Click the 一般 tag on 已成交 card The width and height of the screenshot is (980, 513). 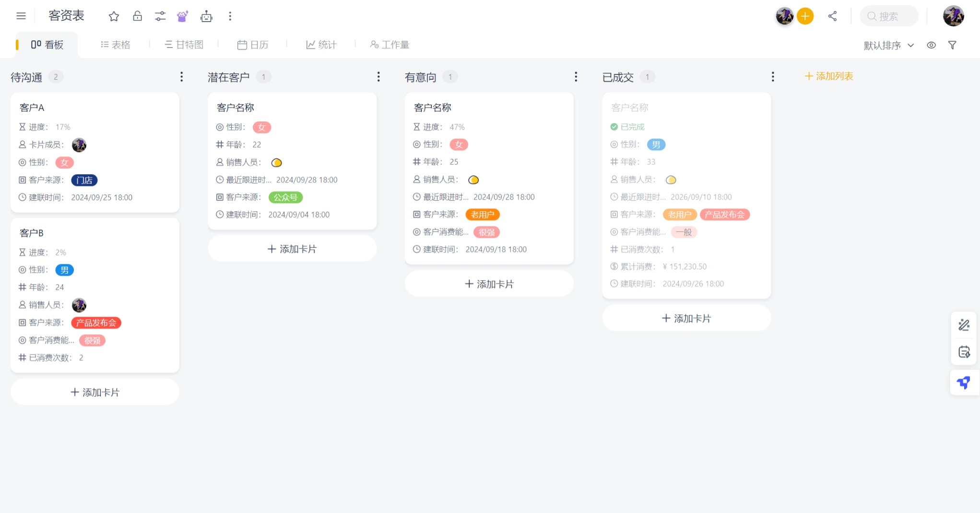[684, 232]
